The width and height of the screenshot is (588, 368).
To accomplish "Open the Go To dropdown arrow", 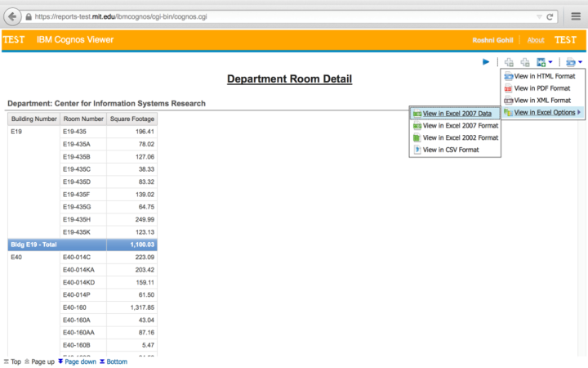I will point(550,62).
